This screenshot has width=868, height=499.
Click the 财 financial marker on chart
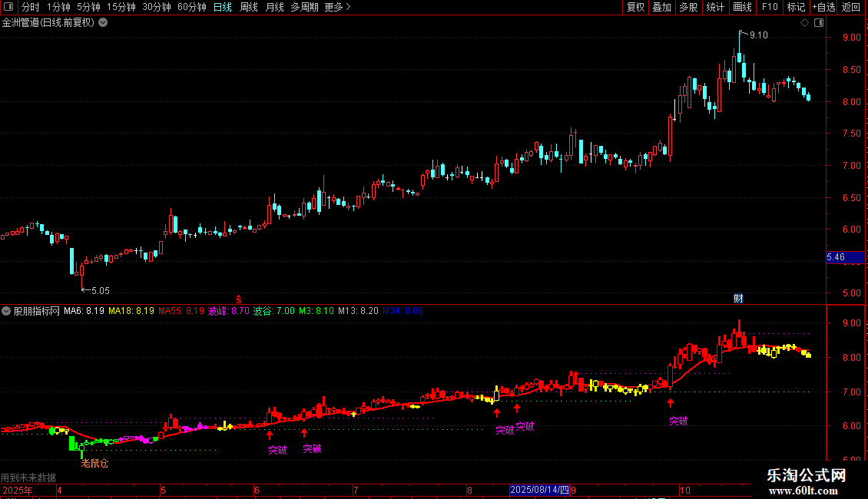click(738, 299)
